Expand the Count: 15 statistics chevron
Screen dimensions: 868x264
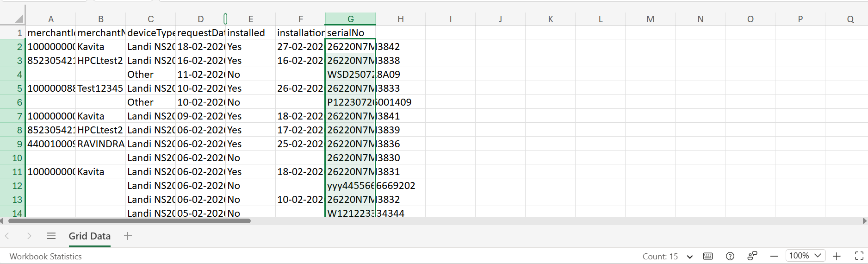(689, 257)
